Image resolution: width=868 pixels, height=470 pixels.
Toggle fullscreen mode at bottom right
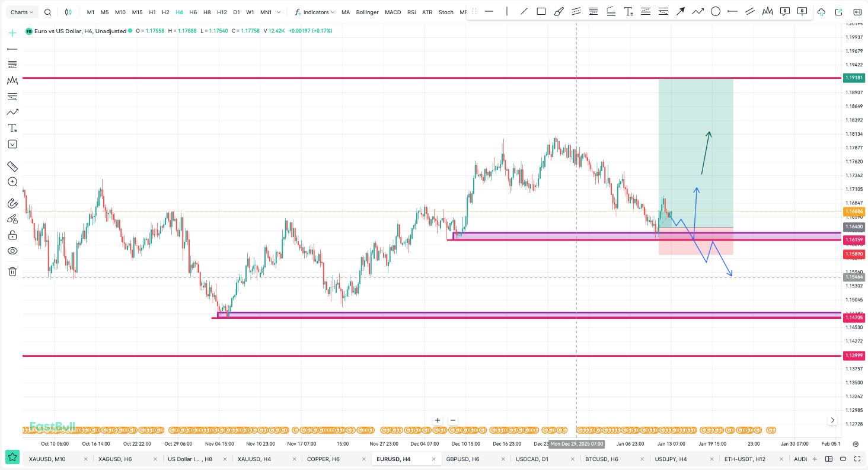856,459
